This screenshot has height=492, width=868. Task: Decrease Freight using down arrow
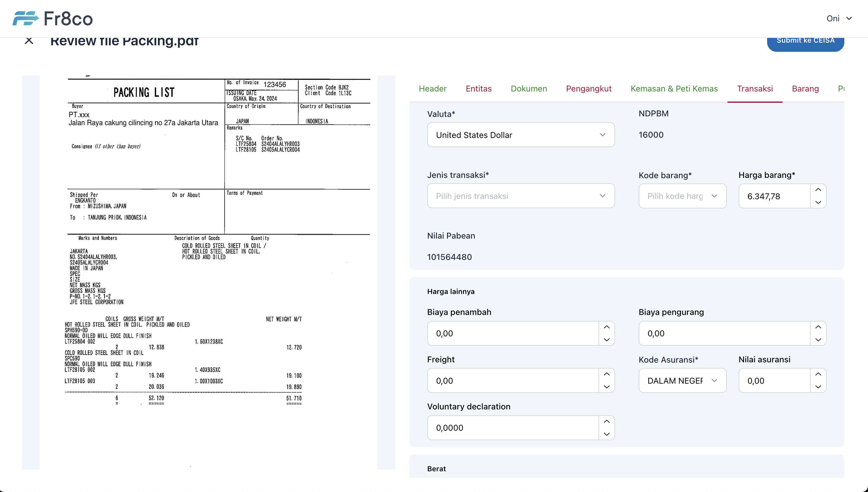coord(606,387)
